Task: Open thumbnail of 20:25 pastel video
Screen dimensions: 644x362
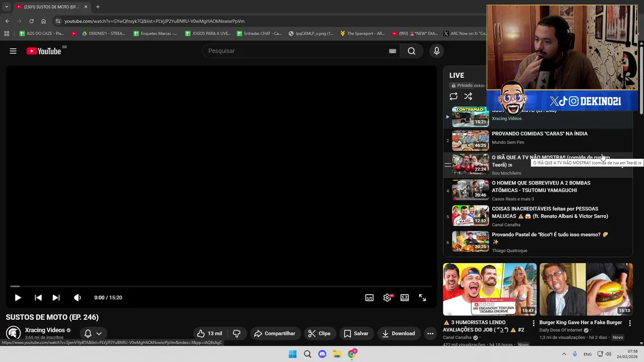Action: 470,241
